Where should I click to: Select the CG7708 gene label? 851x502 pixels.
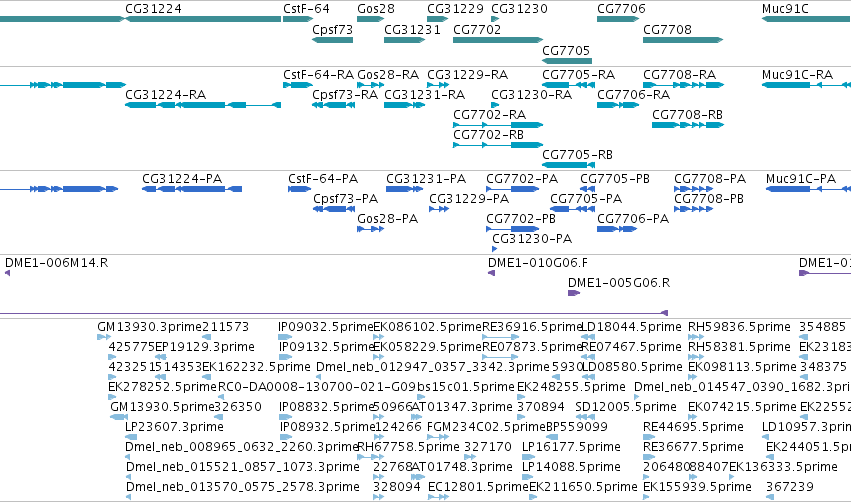point(667,29)
